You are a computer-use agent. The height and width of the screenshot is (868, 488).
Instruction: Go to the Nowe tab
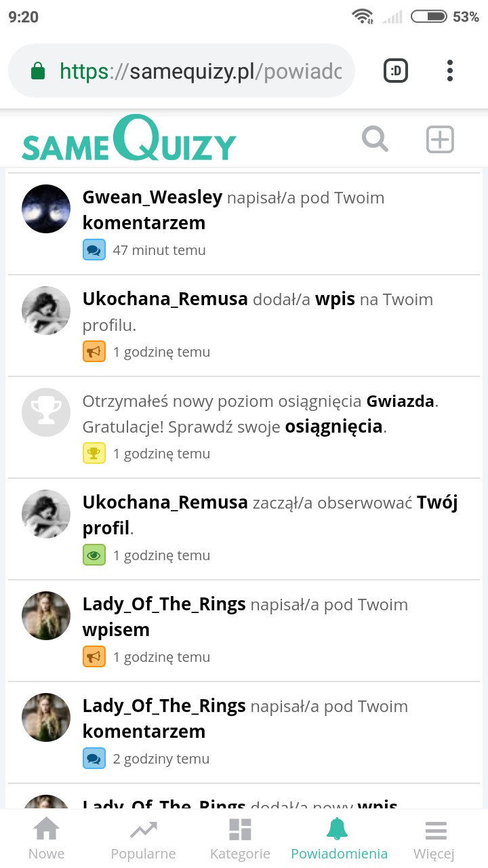pos(46,839)
